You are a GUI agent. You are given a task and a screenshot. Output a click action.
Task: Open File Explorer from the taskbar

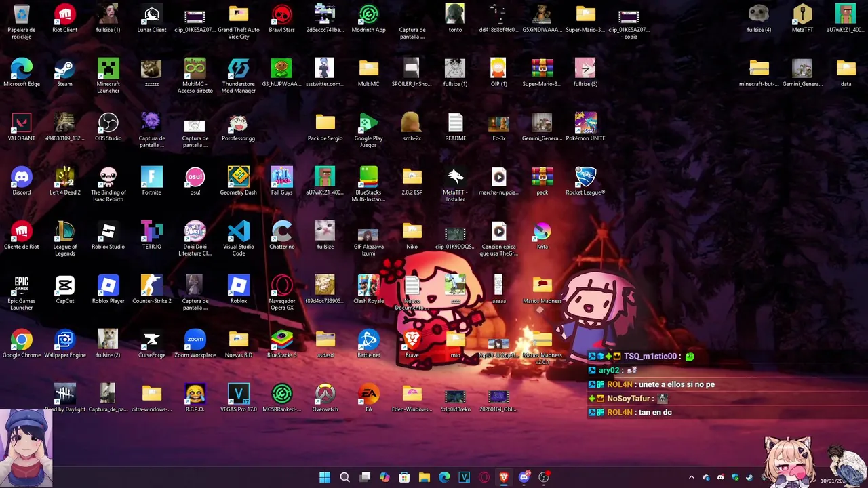click(425, 477)
